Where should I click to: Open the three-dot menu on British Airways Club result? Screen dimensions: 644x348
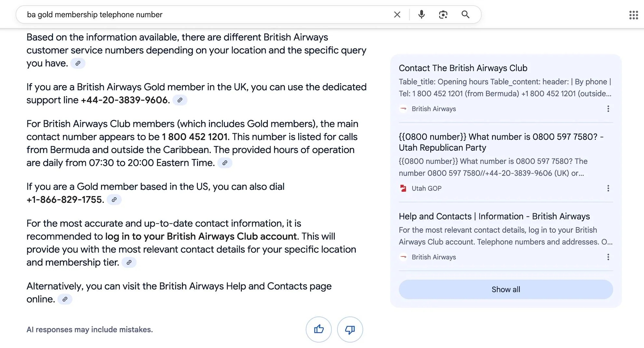pyautogui.click(x=608, y=109)
